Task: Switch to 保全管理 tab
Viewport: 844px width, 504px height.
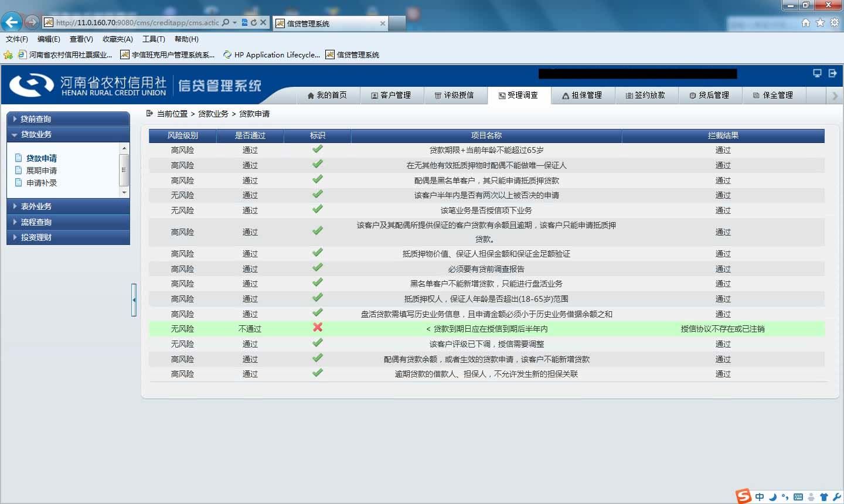Action: [x=773, y=95]
